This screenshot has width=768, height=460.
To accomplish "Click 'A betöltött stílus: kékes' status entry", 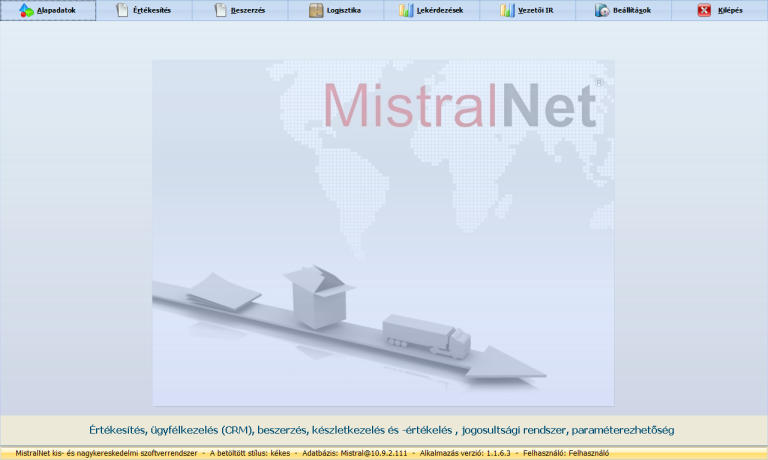I will 250,453.
